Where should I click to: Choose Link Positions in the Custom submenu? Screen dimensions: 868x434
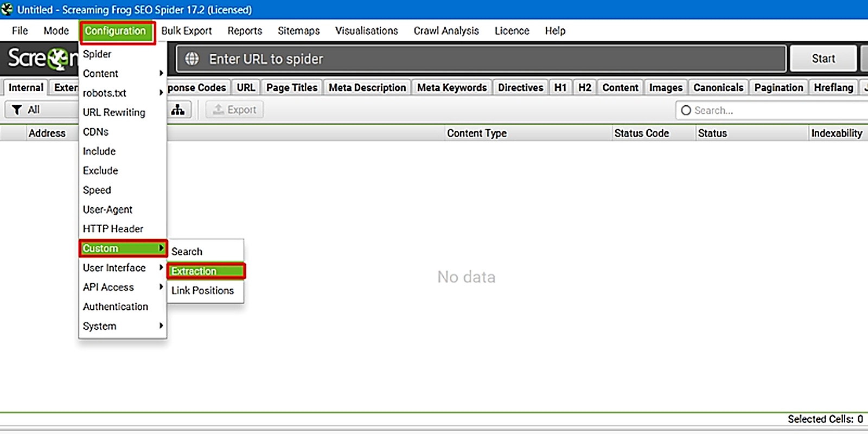[x=206, y=290]
